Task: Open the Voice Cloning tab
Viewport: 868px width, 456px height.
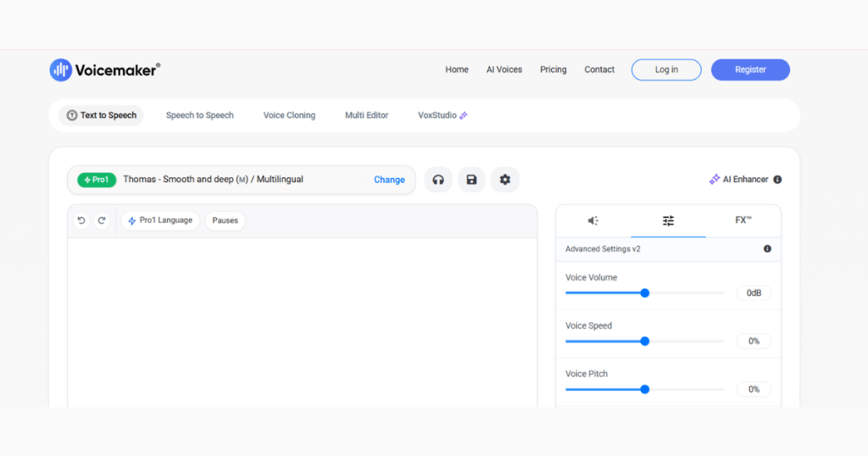Action: (290, 115)
